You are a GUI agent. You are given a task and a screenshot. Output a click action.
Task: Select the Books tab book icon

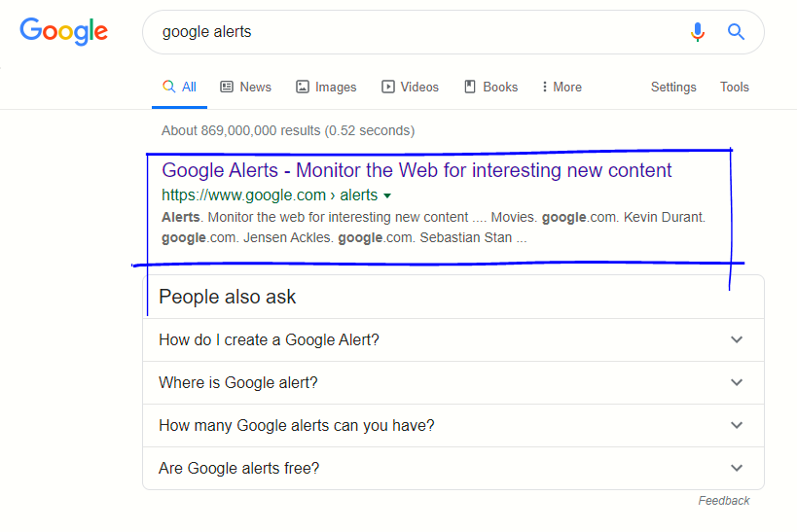(470, 87)
